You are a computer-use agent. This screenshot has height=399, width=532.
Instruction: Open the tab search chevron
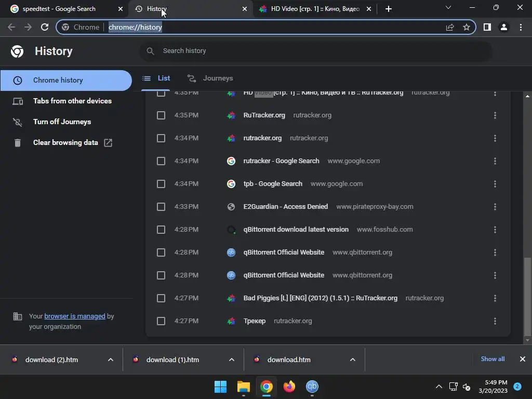[x=448, y=7]
